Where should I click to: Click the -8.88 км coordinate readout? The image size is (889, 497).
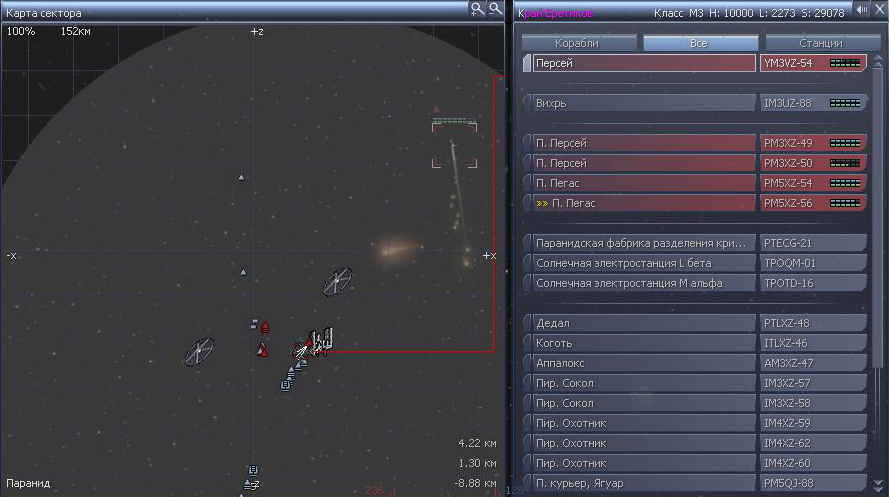coord(475,483)
